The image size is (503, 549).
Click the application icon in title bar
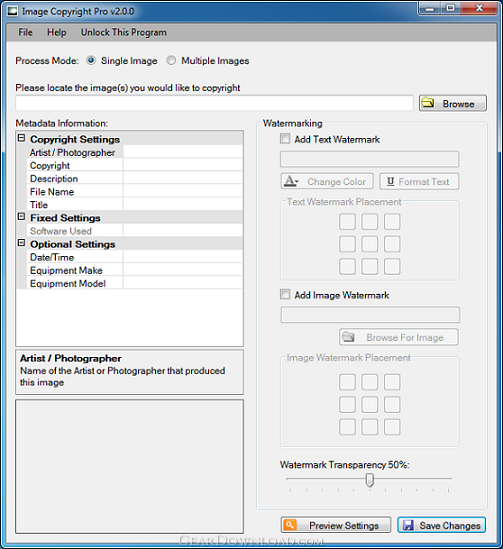[13, 11]
